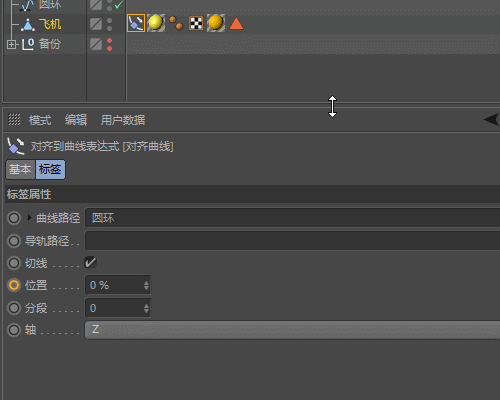
Task: Click the 分段 label
Action: click(x=36, y=308)
